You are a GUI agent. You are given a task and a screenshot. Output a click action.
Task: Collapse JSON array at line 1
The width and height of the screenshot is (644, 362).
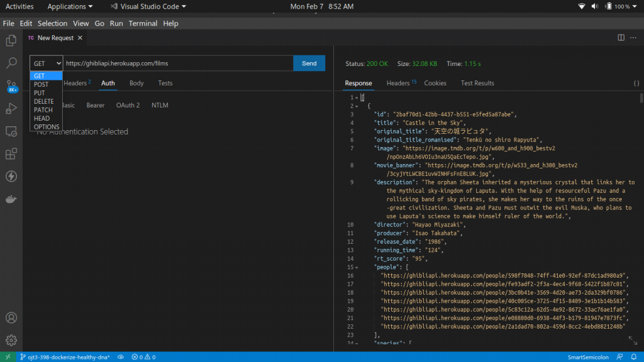pyautogui.click(x=357, y=97)
